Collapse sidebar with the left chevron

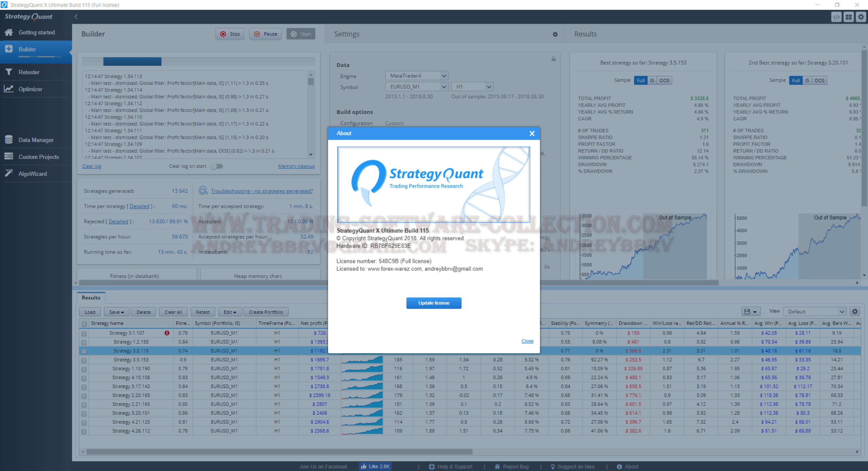[76, 17]
